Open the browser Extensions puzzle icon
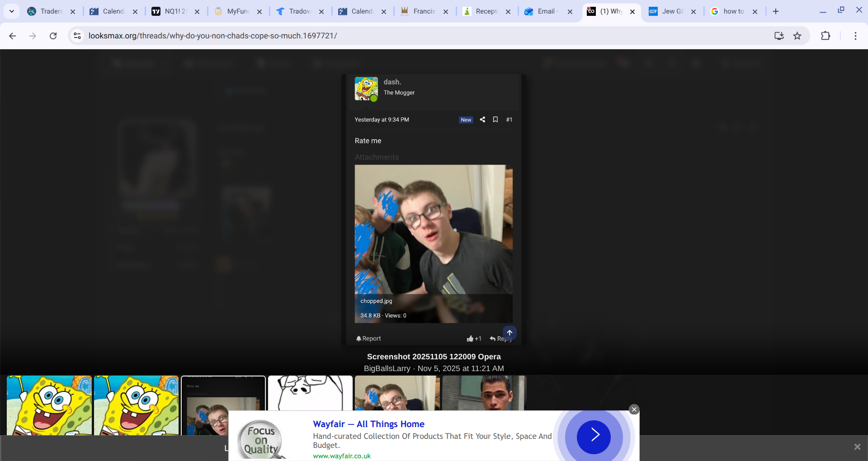The width and height of the screenshot is (868, 461). [x=825, y=36]
